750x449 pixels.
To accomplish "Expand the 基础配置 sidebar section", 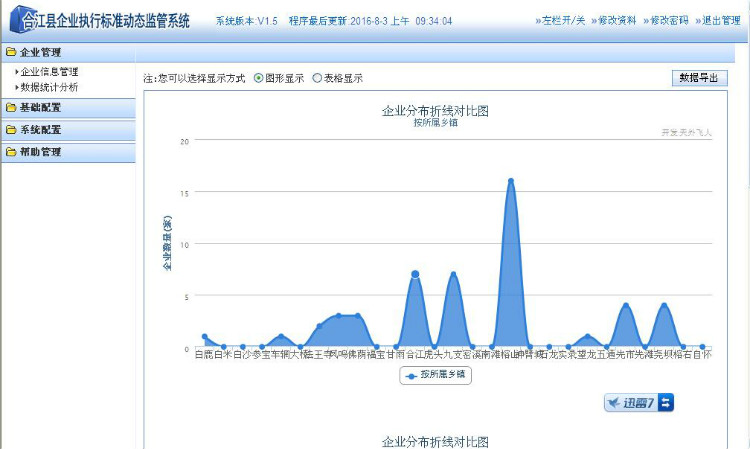I will [68, 108].
